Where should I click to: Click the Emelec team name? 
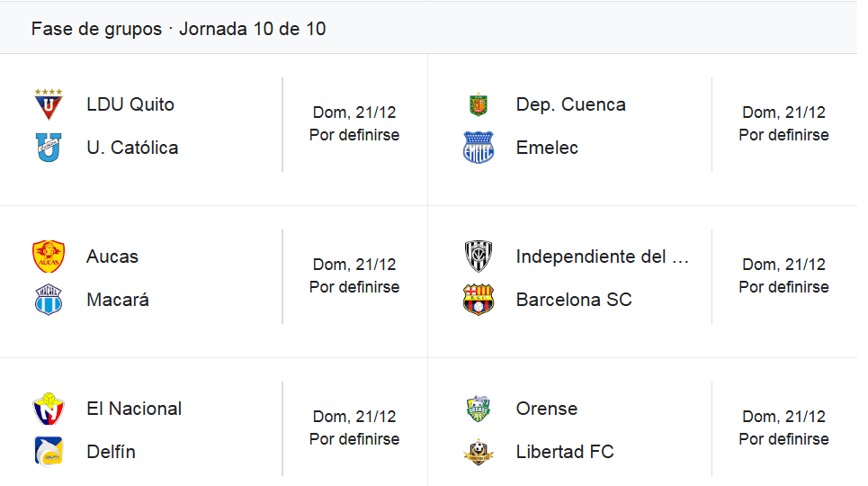click(x=547, y=148)
